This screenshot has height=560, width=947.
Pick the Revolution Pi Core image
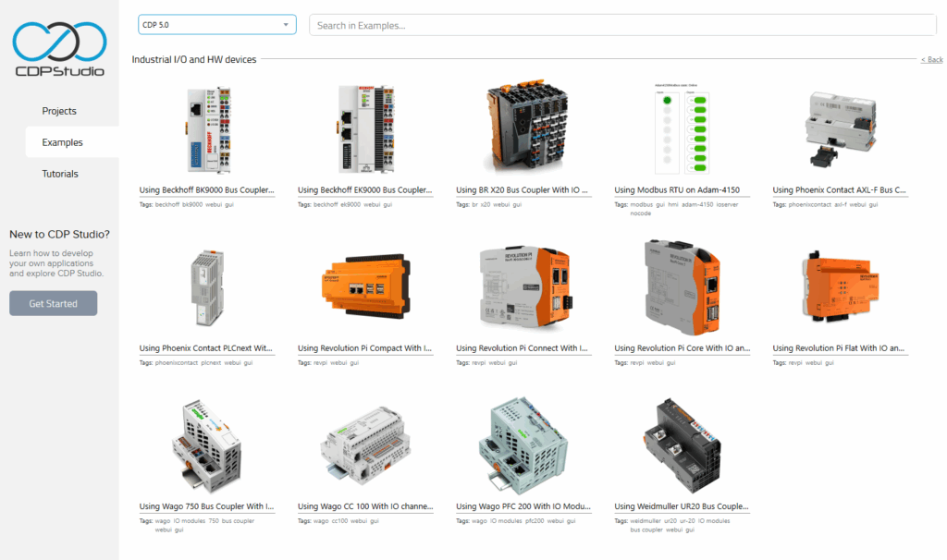pyautogui.click(x=682, y=287)
